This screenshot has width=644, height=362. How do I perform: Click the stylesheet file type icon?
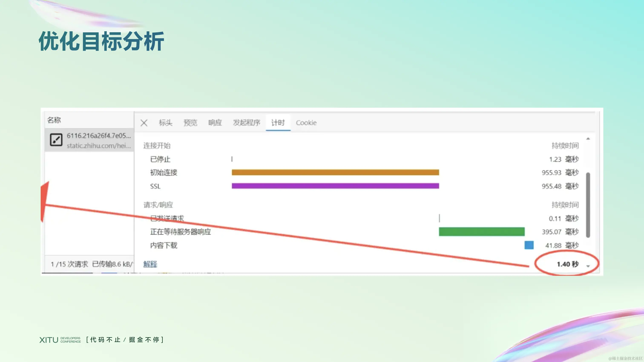56,139
